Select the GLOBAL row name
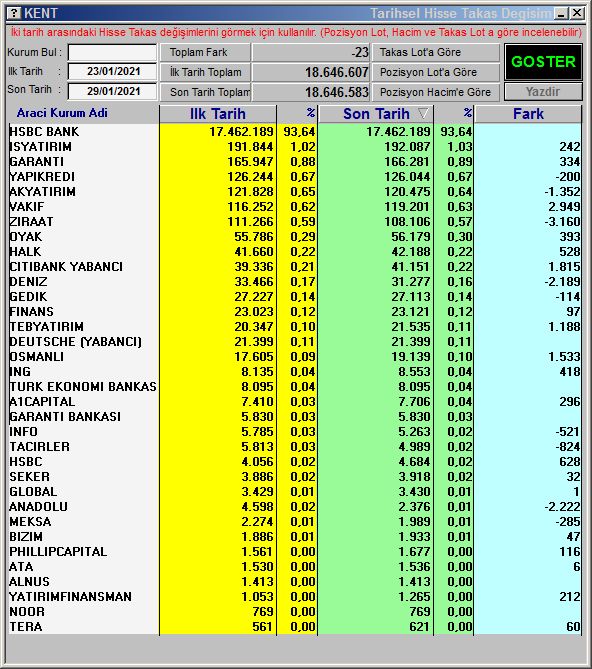 pyautogui.click(x=33, y=492)
